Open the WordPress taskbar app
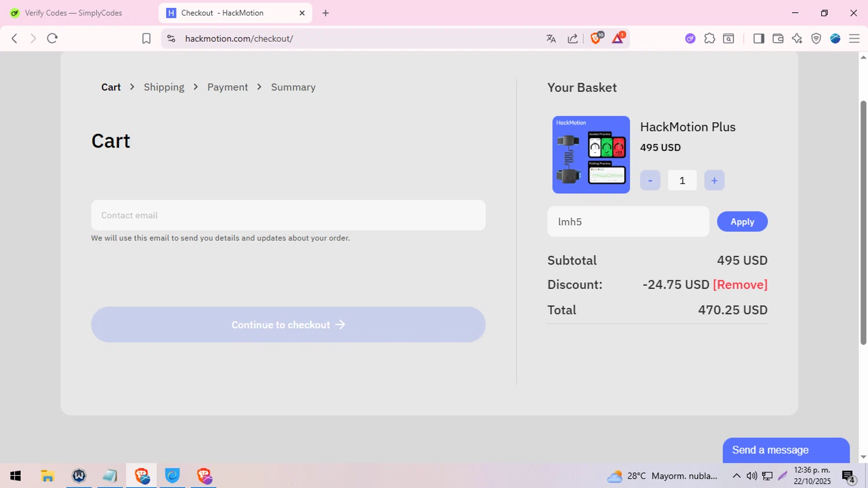The width and height of the screenshot is (868, 488). click(x=79, y=476)
